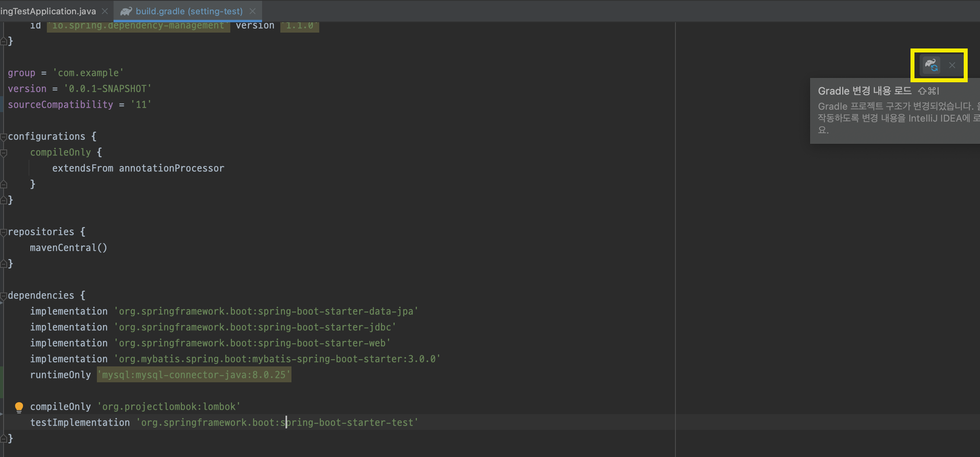Viewport: 980px width, 457px height.
Task: Collapse the repositories block fold marker
Action: [x=4, y=232]
